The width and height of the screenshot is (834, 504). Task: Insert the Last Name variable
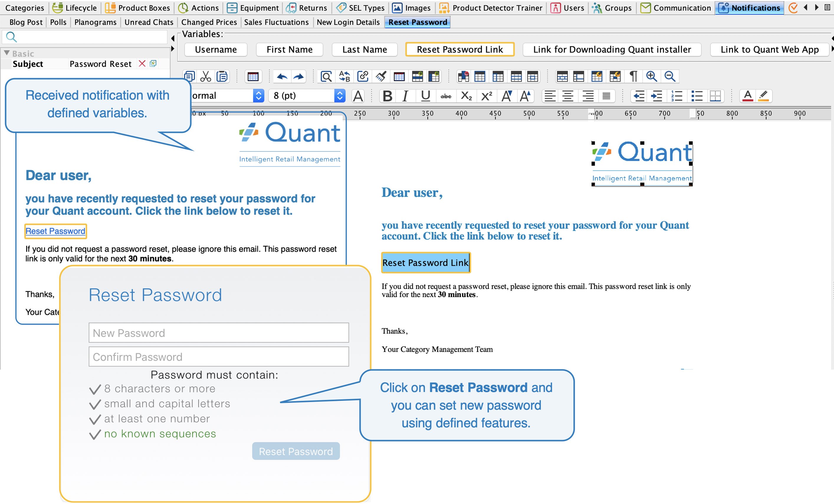click(x=365, y=50)
